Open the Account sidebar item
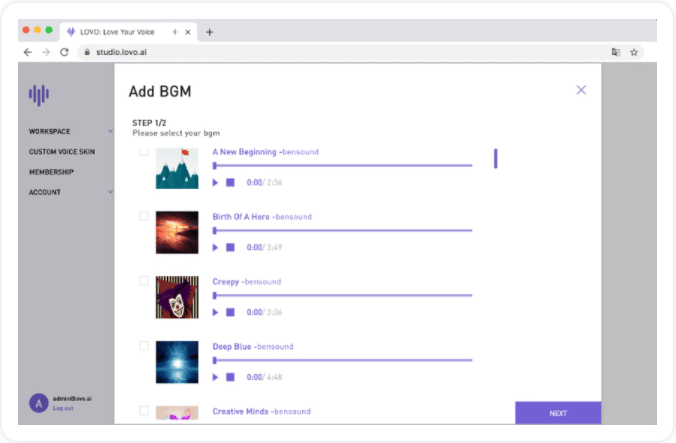This screenshot has height=443, width=676. [x=44, y=192]
